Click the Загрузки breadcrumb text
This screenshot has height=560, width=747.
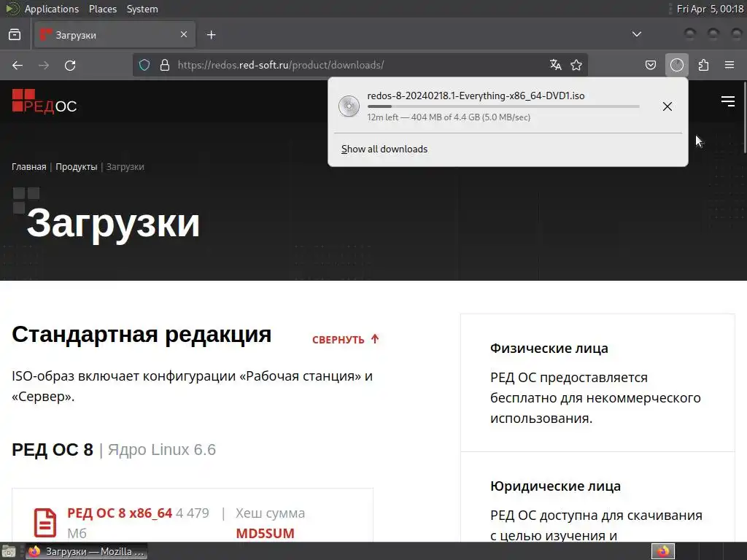(x=125, y=167)
